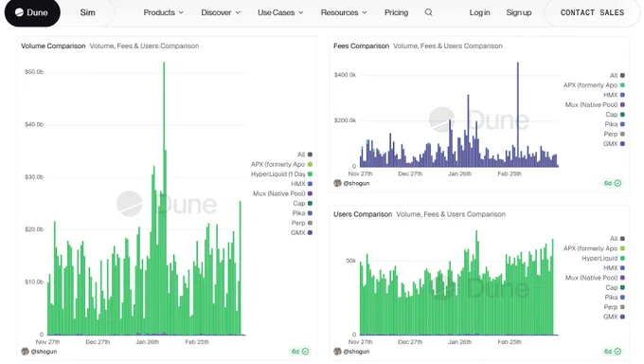Click @shogun avatar under Users Comparison
This screenshot has height=364, width=644.
pyautogui.click(x=337, y=352)
